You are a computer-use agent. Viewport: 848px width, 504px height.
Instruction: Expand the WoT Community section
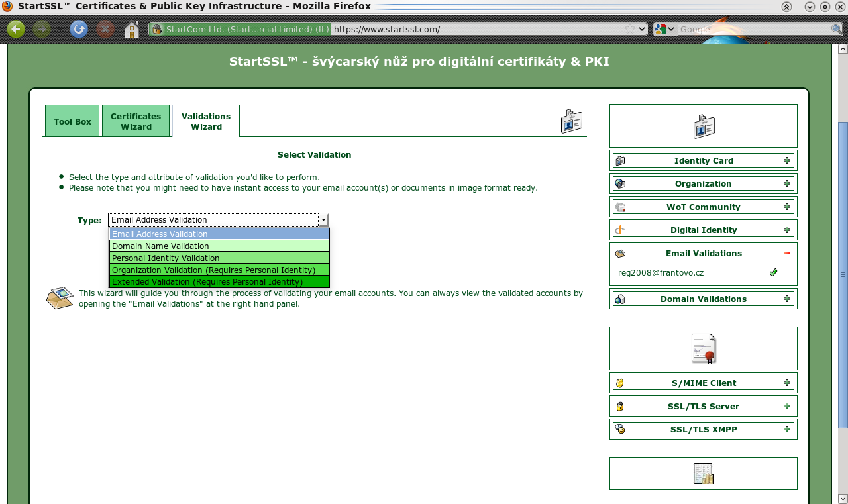tap(787, 207)
